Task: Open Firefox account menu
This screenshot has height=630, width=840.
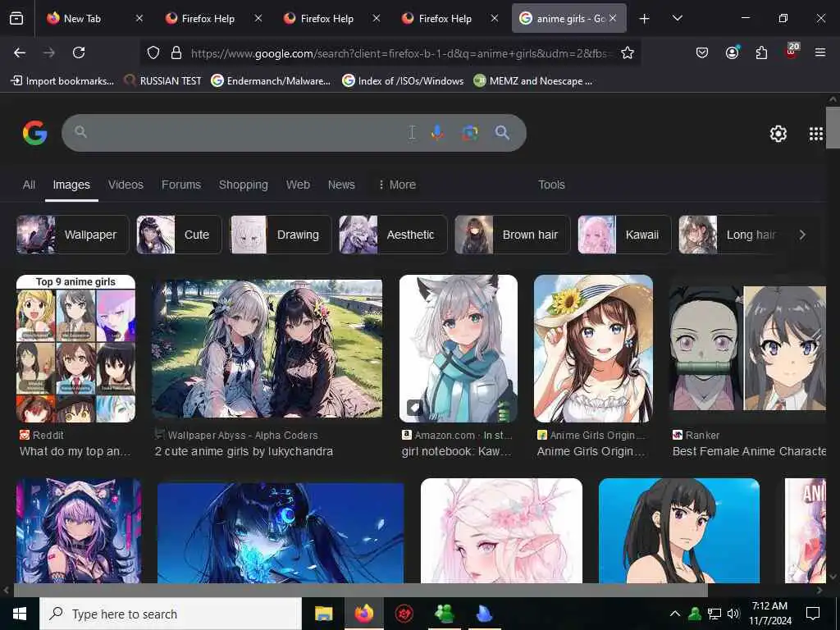Action: (732, 52)
